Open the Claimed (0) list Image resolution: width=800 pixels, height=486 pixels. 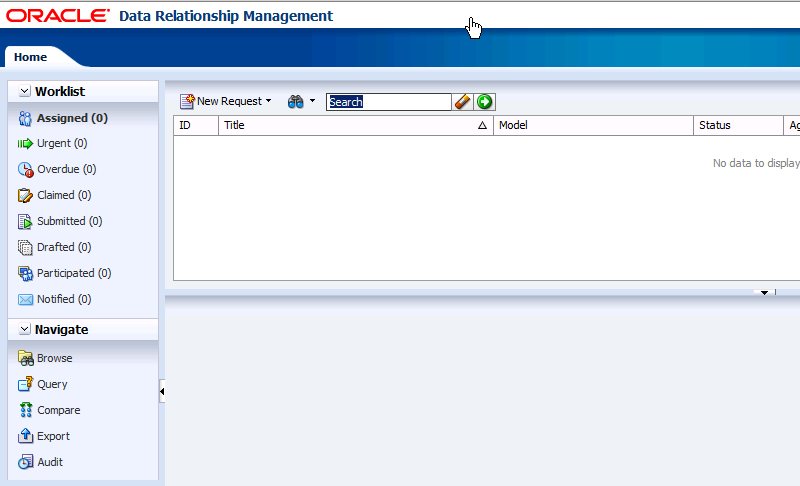(x=64, y=195)
